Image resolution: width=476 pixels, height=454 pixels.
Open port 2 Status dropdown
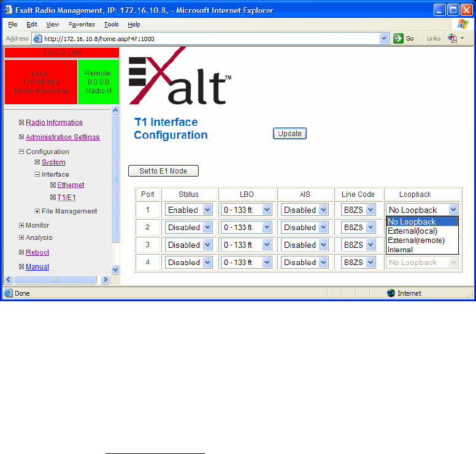click(x=207, y=227)
